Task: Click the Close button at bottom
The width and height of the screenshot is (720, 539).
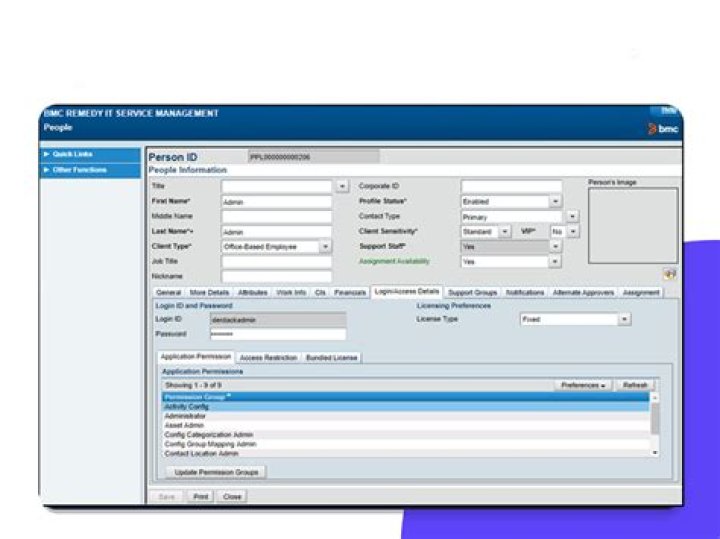Action: [232, 497]
